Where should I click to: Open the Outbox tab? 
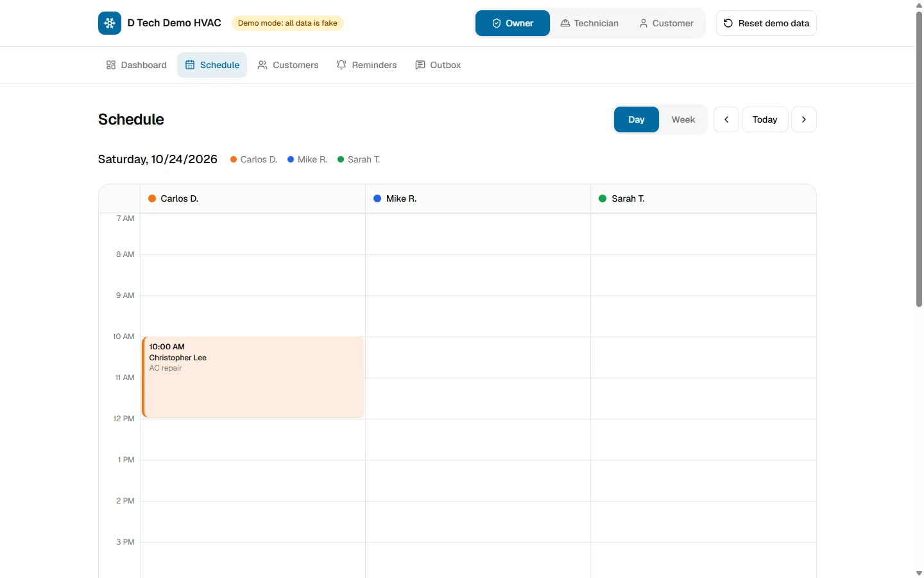coord(438,65)
